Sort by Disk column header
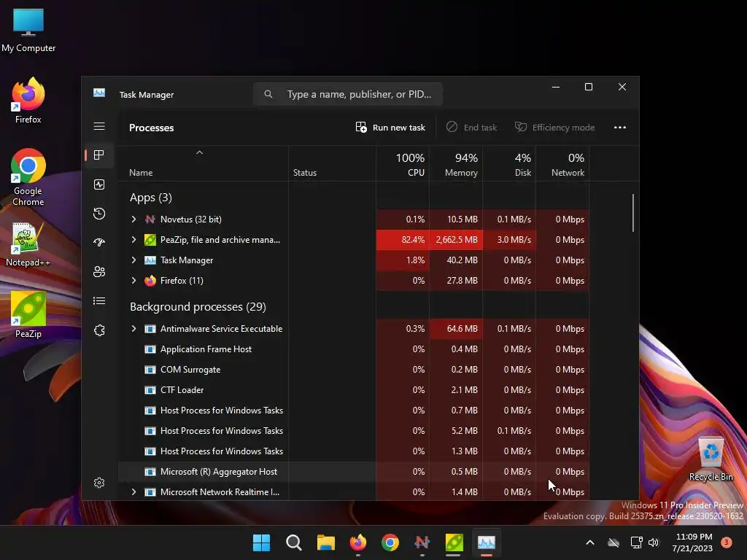 510,165
